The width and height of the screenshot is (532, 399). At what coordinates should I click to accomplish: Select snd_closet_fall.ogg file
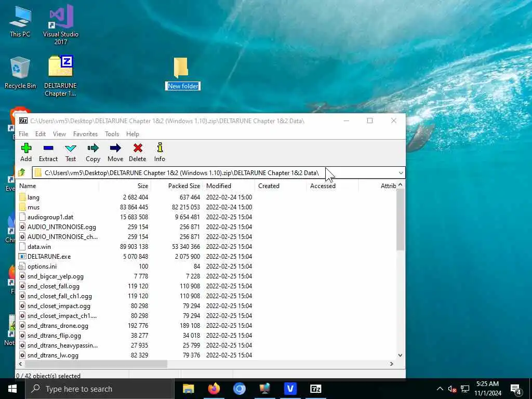pyautogui.click(x=54, y=286)
